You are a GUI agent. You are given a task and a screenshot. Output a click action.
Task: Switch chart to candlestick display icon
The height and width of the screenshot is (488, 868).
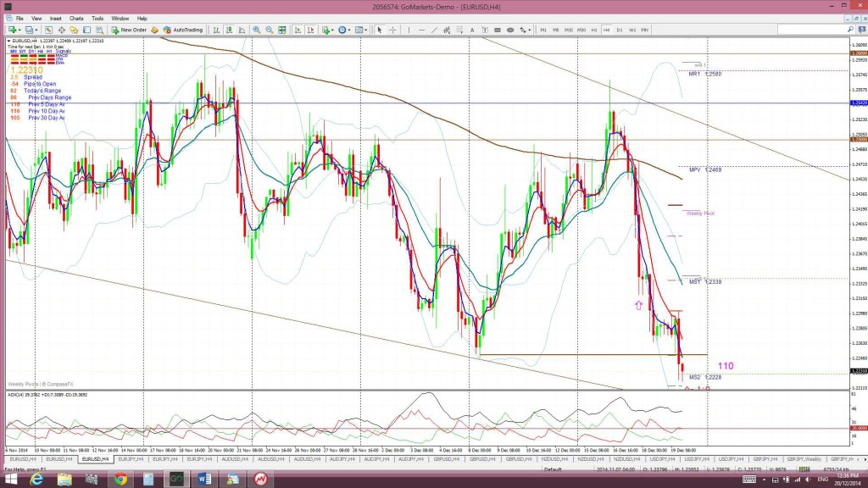click(x=229, y=30)
